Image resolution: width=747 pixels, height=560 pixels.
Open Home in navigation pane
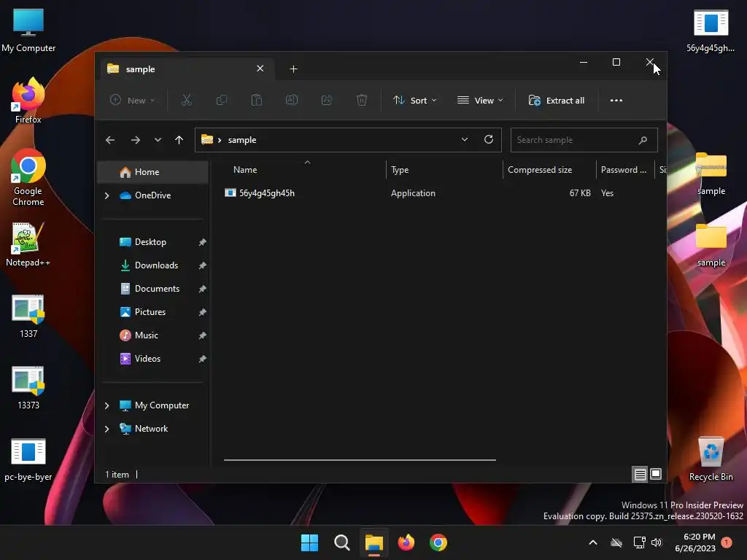(152, 172)
